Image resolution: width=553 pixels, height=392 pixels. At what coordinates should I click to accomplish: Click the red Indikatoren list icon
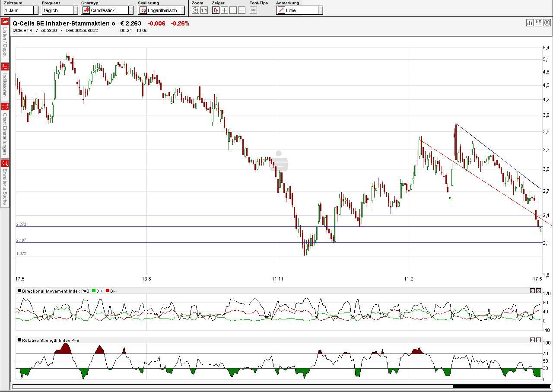(5, 67)
